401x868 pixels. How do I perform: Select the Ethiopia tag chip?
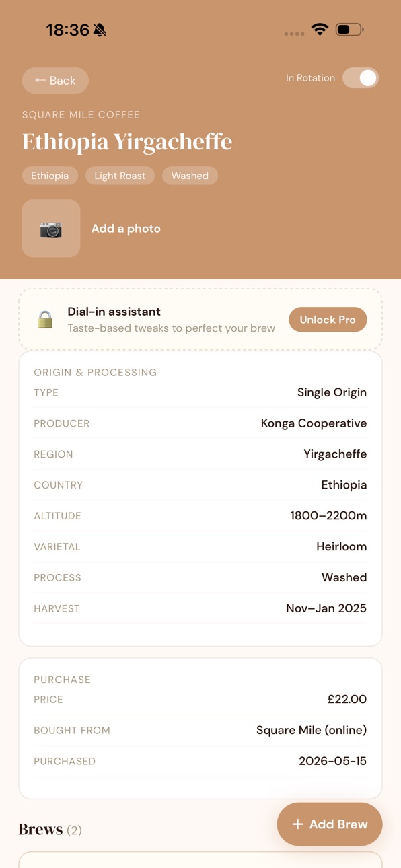coord(50,176)
